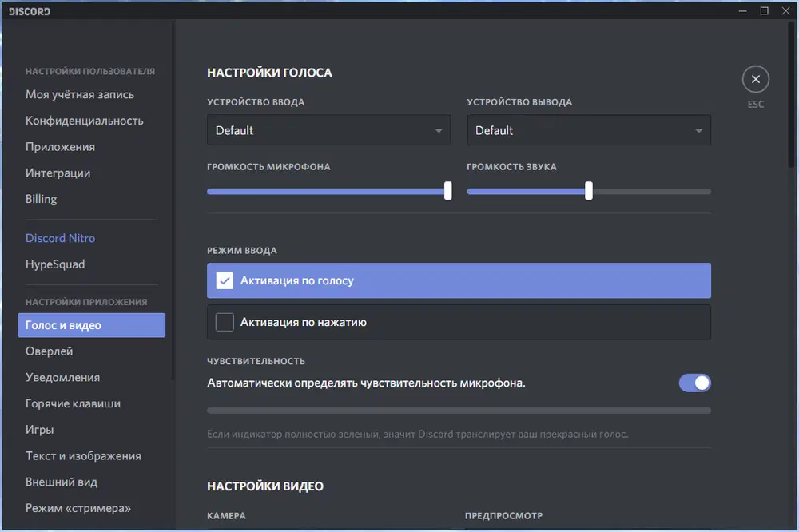
Task: Open Billing settings page
Action: pos(42,199)
